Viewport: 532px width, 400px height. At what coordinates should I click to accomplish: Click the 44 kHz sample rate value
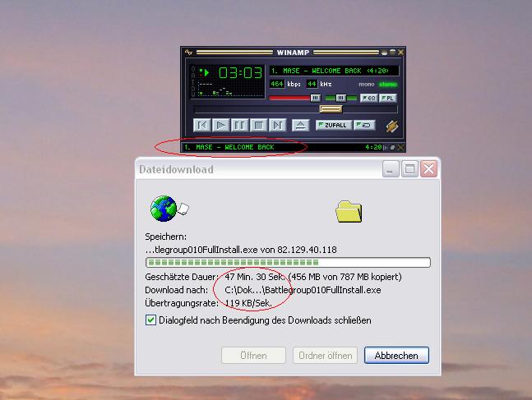coord(312,84)
